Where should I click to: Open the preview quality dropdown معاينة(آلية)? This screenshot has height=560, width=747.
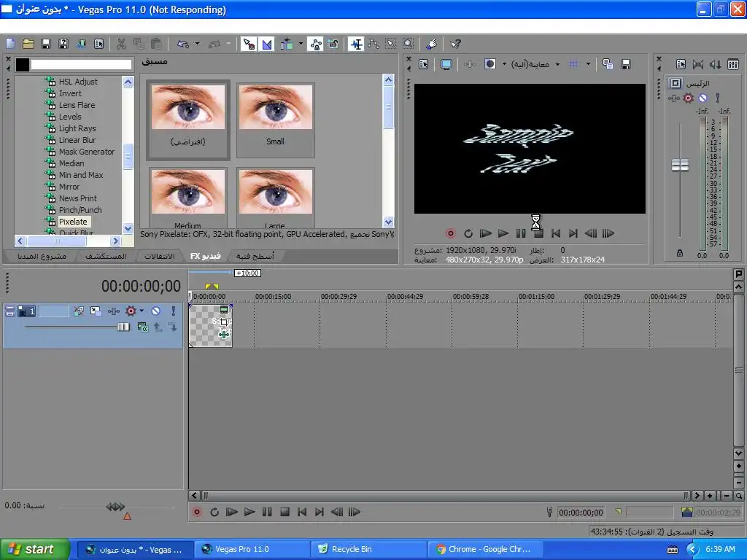click(535, 64)
